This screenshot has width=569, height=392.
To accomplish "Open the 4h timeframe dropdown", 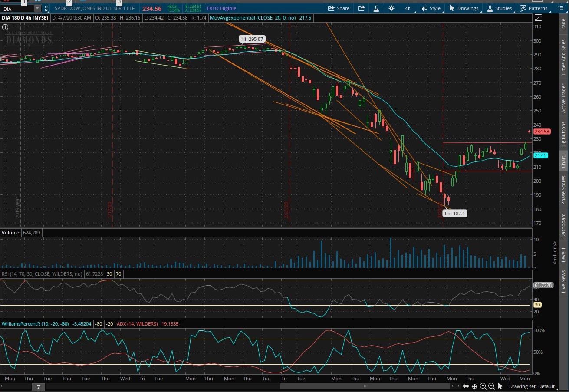I will click(x=408, y=8).
